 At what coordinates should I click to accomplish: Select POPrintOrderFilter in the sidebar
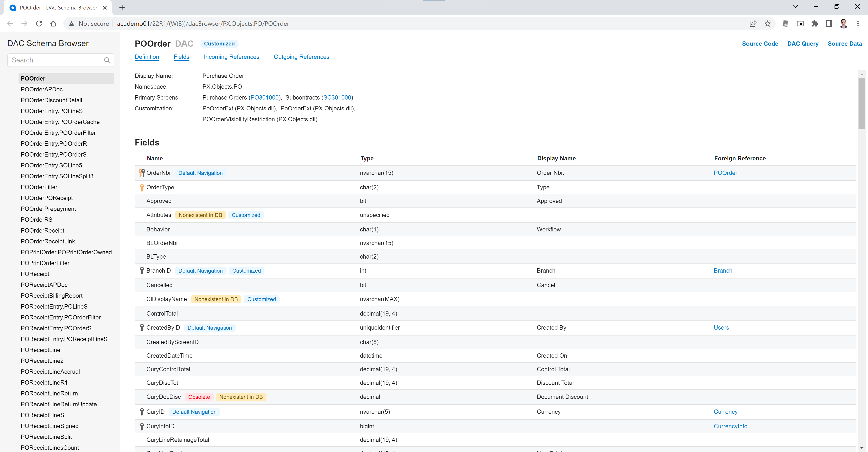click(x=45, y=263)
